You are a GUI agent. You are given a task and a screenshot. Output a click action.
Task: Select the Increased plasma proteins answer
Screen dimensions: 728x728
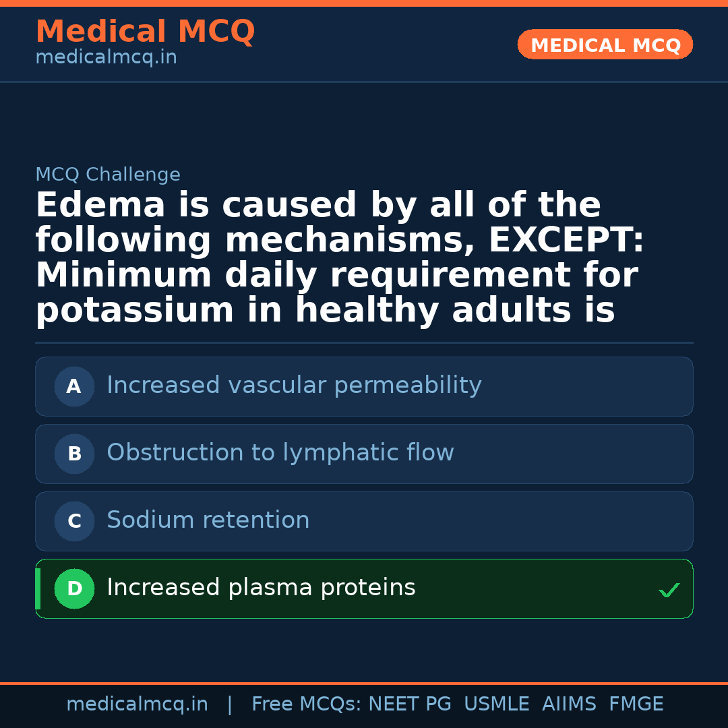tap(261, 588)
